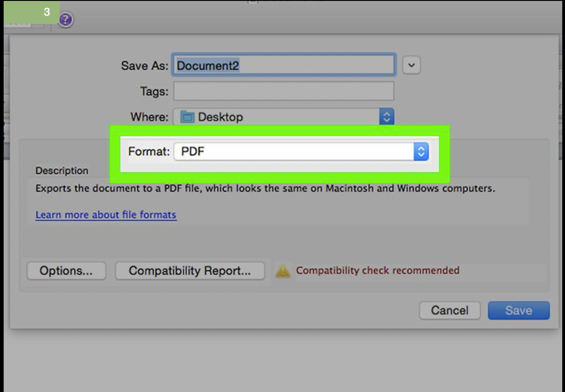Expand the dialog using the Save As chevron
Screen dimensions: 565x392
[x=411, y=65]
